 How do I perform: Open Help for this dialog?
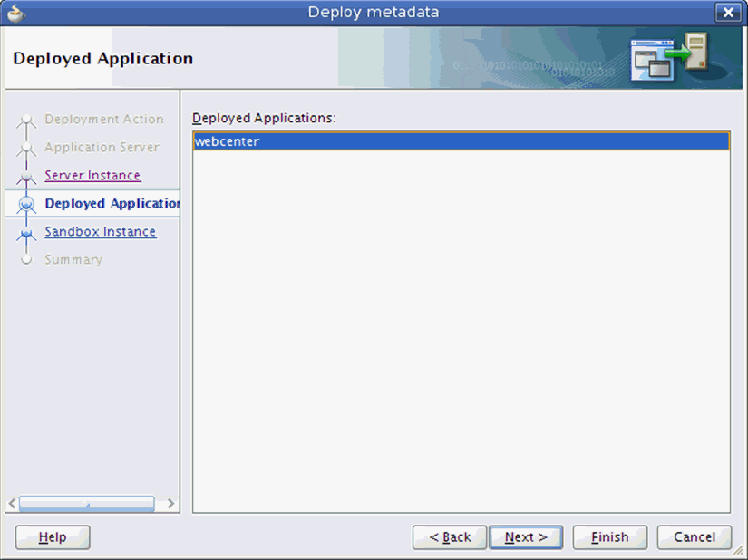click(x=53, y=537)
